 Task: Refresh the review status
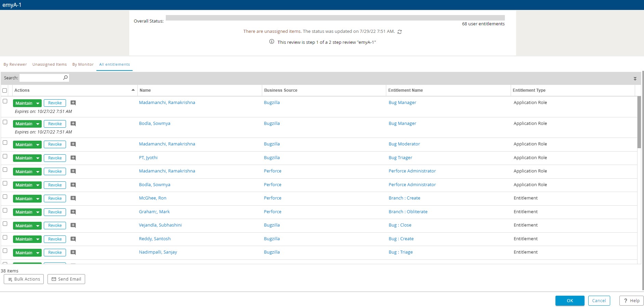pyautogui.click(x=400, y=31)
